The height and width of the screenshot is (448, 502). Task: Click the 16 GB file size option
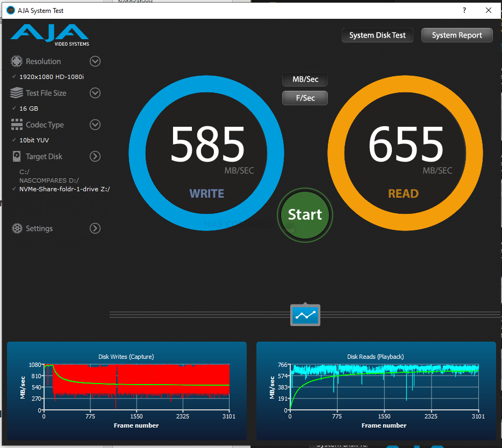[29, 109]
